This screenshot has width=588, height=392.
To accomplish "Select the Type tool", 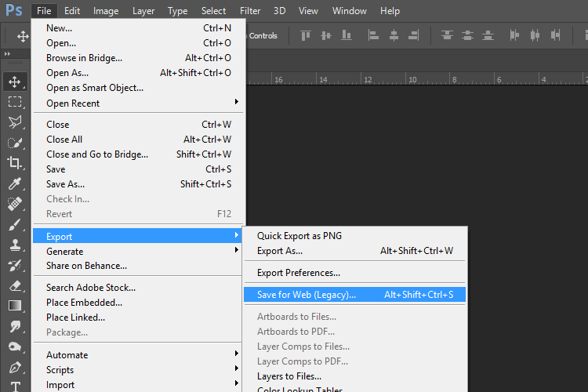I will [16, 386].
